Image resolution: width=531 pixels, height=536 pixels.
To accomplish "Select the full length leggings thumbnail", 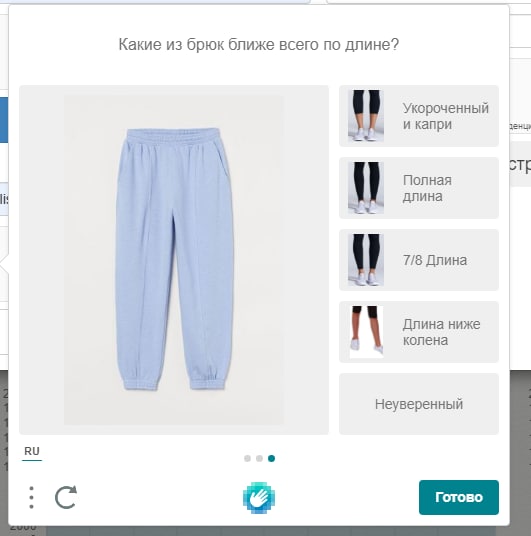I will tap(366, 188).
